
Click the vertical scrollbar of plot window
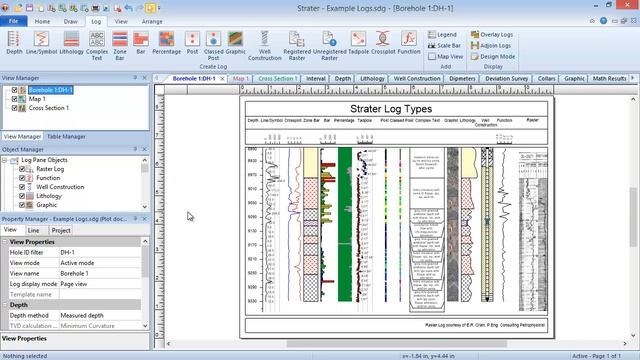coord(633,218)
